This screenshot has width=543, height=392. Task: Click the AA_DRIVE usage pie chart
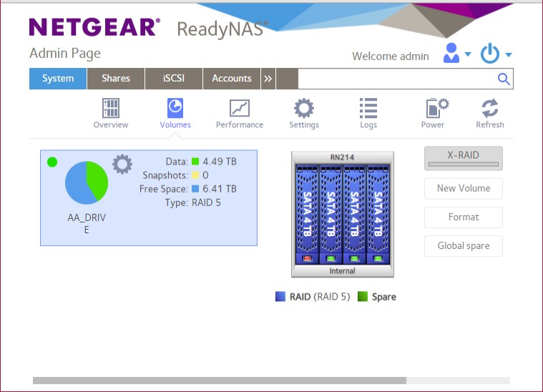coord(87,182)
